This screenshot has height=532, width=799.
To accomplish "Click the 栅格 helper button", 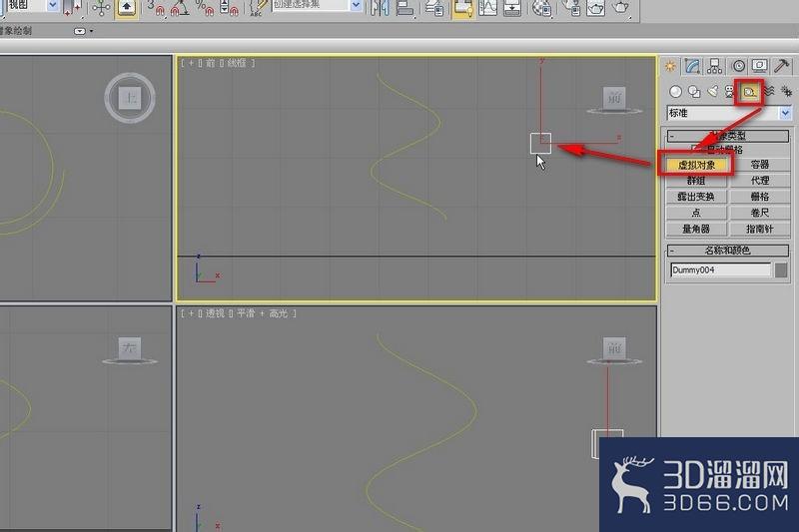I will point(760,197).
